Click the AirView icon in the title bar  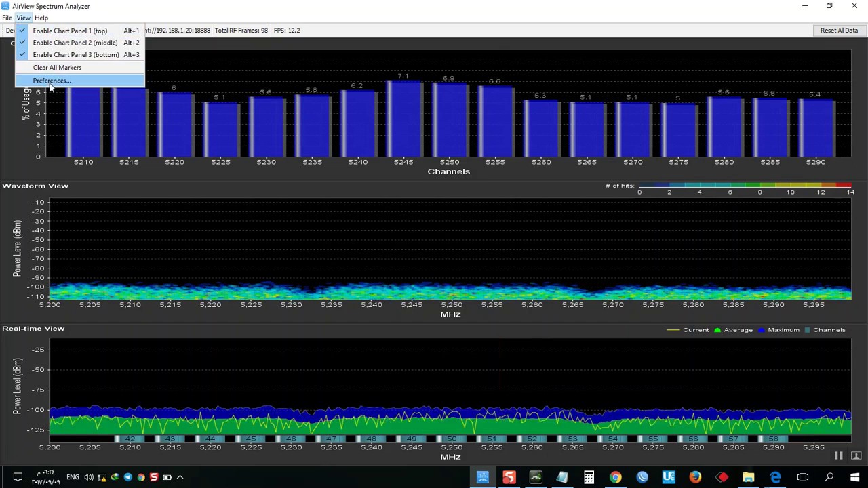point(6,6)
